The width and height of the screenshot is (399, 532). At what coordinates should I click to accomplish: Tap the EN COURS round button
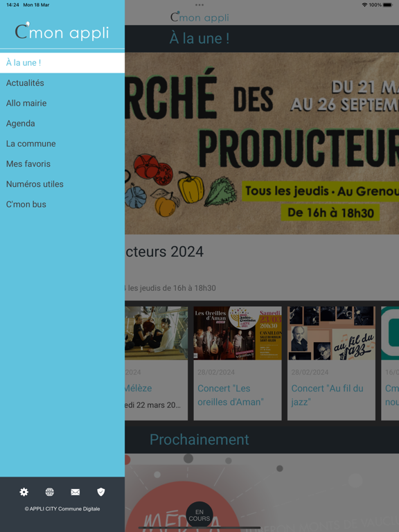click(x=199, y=515)
